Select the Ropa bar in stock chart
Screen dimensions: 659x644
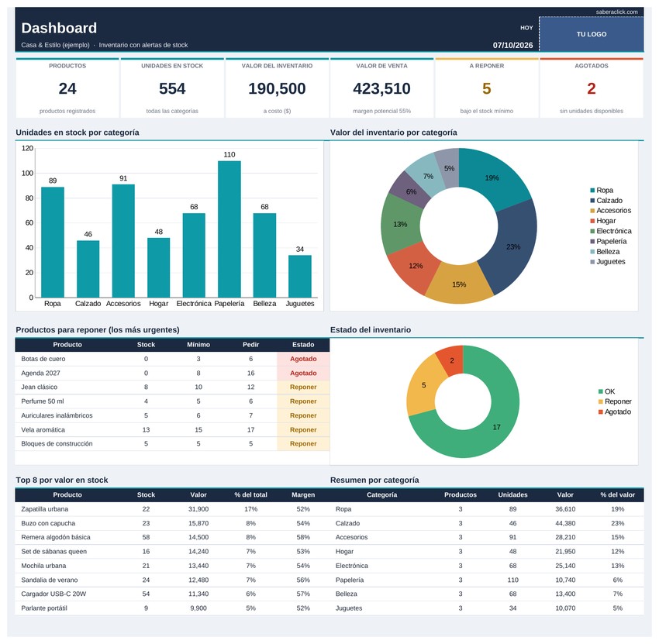pos(53,242)
